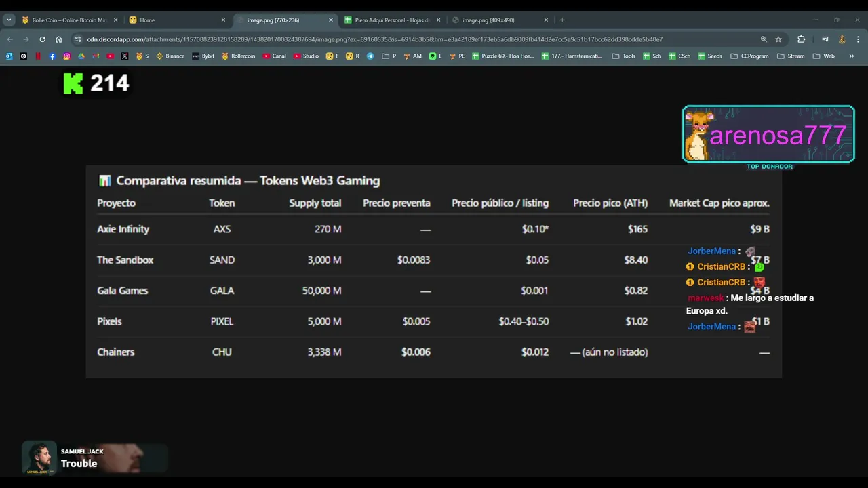Viewport: 868px width, 488px height.
Task: Open the Outlook bookmark icon
Action: 9,56
